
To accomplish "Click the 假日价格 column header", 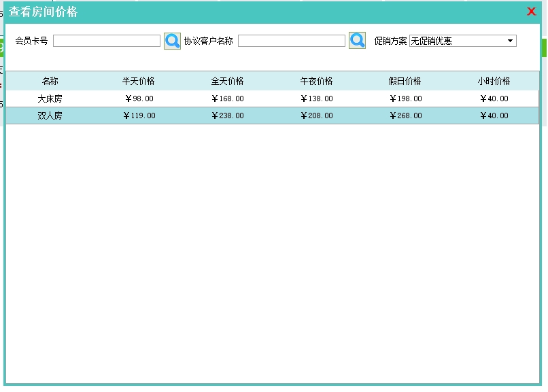I will (405, 81).
